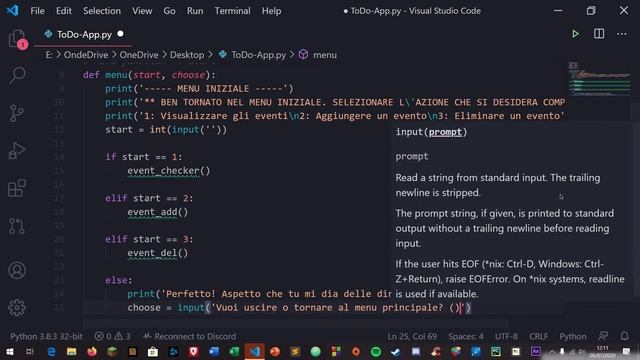Click the 'else:' line in the editor
This screenshot has width=640, height=360.
[119, 280]
